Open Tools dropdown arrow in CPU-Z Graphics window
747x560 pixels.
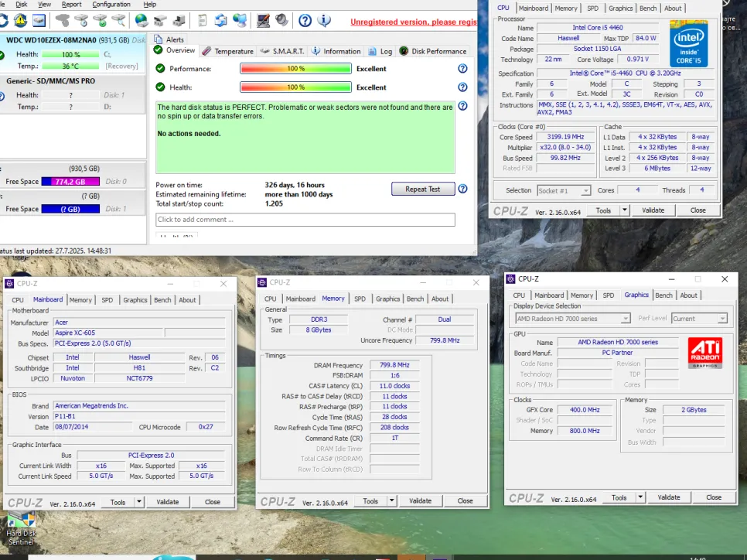coord(640,497)
